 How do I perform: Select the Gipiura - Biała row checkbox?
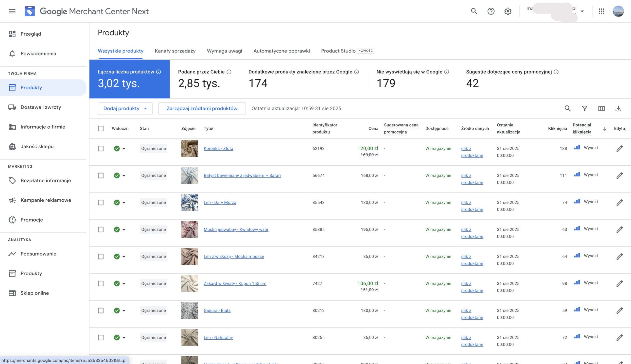[101, 311]
